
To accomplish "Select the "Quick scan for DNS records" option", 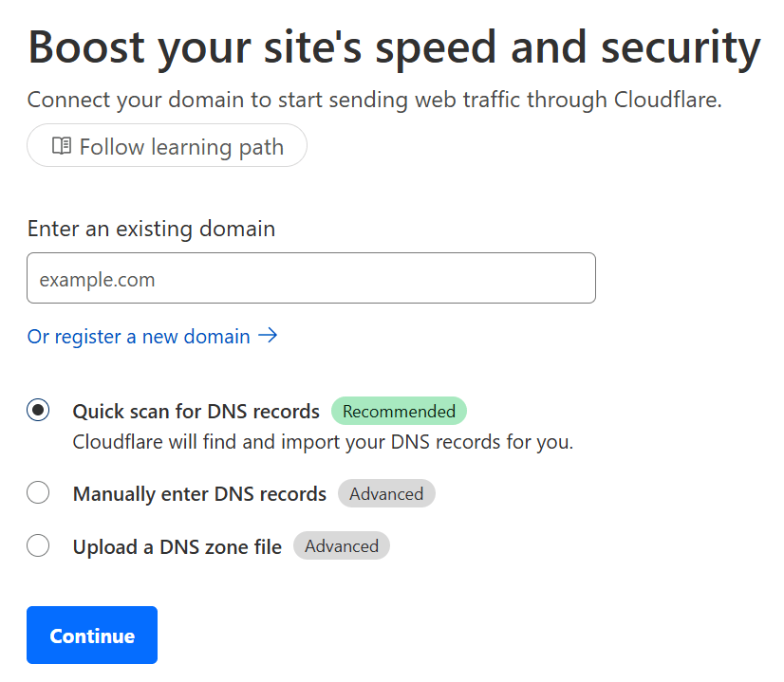I will tap(38, 410).
